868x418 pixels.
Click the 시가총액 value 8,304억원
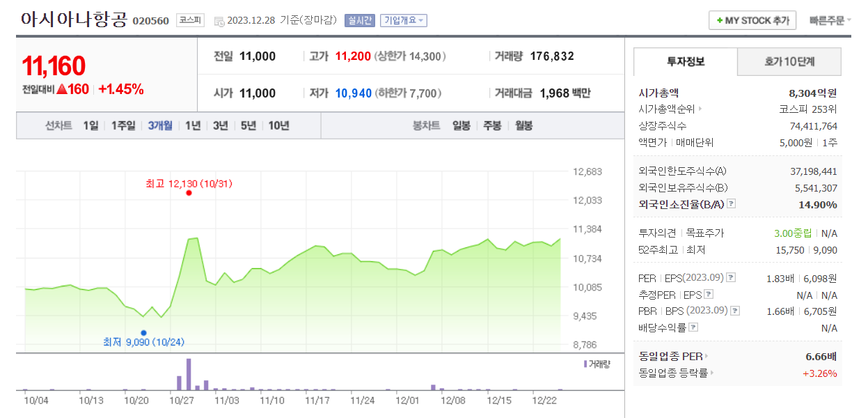click(813, 93)
